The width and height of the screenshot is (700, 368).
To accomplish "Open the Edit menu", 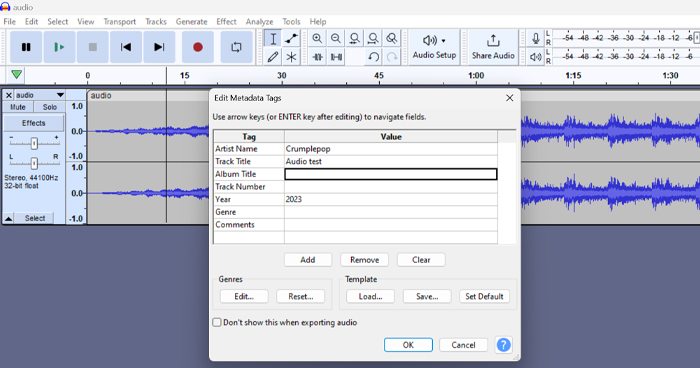I will point(31,21).
